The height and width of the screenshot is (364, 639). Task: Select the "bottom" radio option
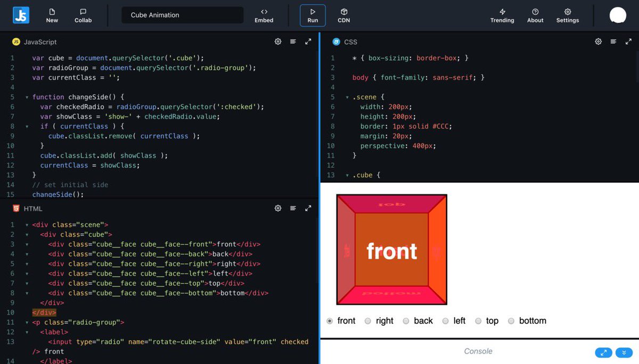(511, 321)
